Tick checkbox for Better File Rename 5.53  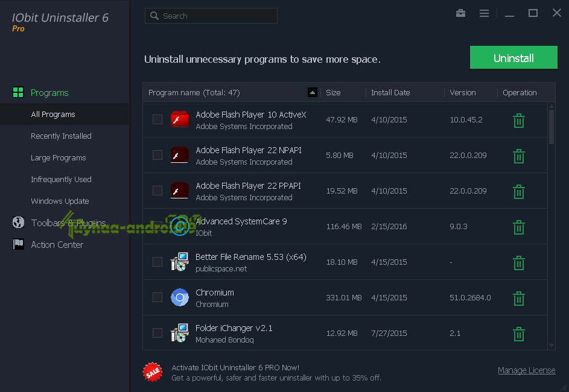pos(157,262)
